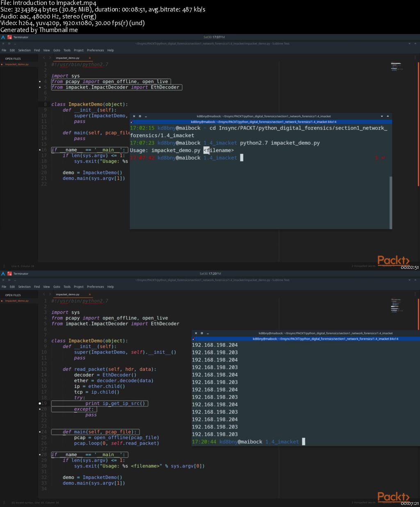The image size is (420, 507).
Task: Close the upper Terminator window with X
Action: point(134,116)
